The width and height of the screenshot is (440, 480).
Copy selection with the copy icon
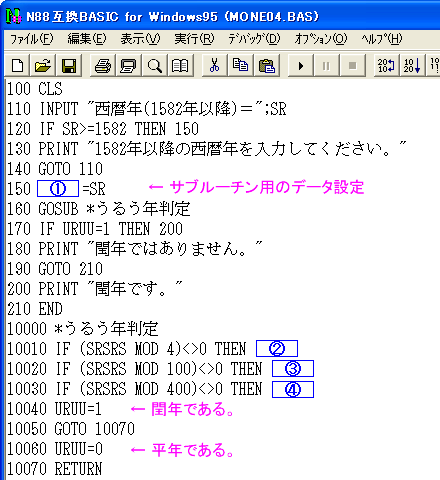pos(240,66)
